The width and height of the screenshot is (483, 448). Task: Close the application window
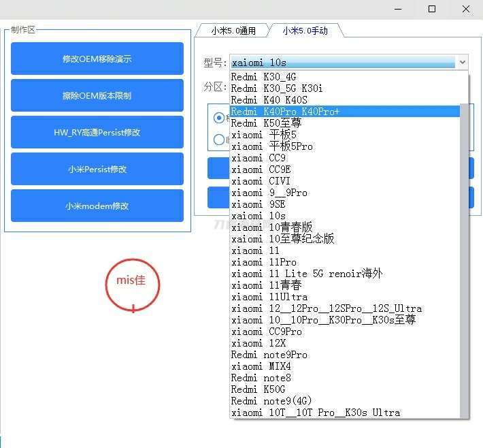click(x=466, y=9)
